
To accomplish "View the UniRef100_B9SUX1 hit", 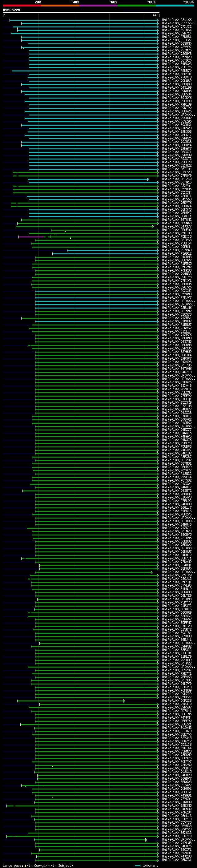I will click(176, 125).
